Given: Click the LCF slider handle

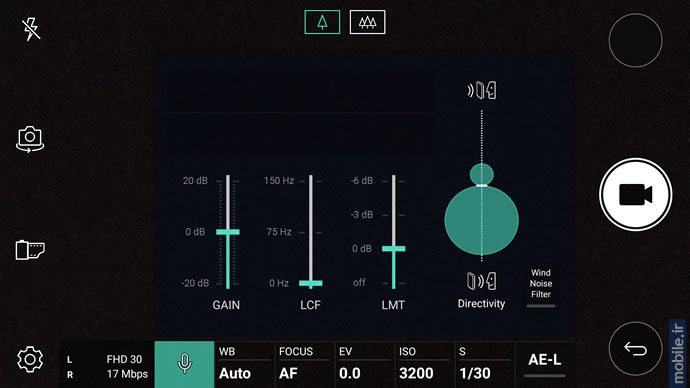Looking at the screenshot, I should (x=311, y=283).
